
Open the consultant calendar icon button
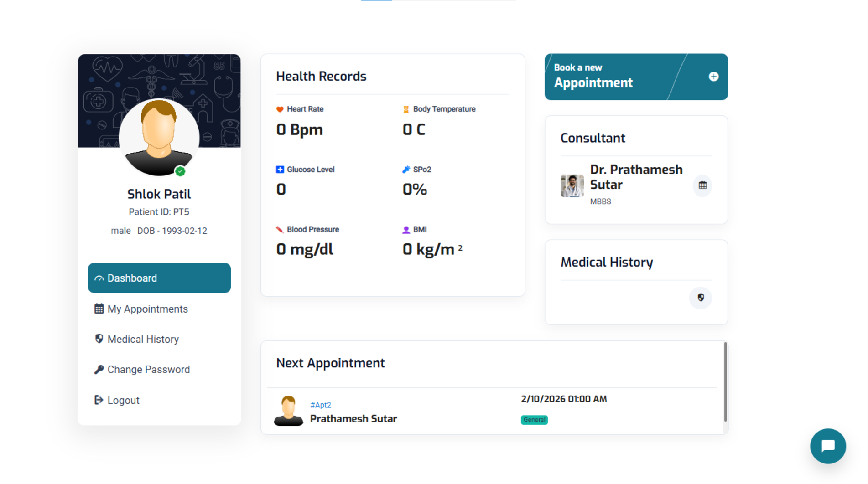[702, 185]
